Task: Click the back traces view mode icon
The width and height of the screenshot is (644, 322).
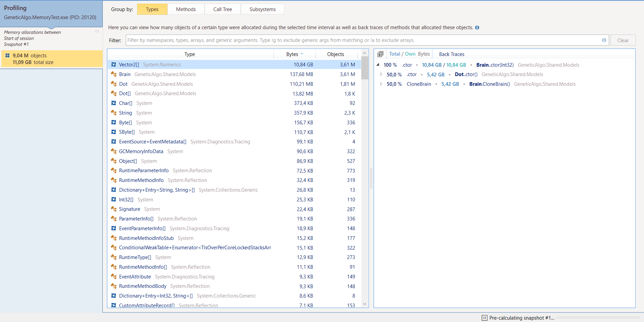Action: click(x=380, y=54)
